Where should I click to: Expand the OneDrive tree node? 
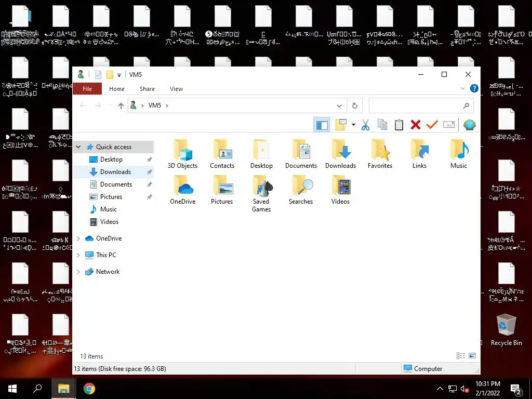click(x=78, y=238)
